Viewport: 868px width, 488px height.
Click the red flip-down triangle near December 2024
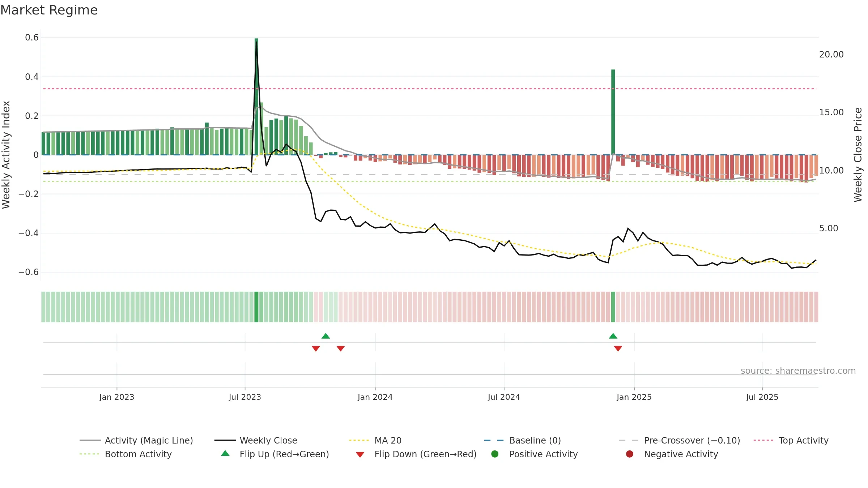tap(618, 348)
